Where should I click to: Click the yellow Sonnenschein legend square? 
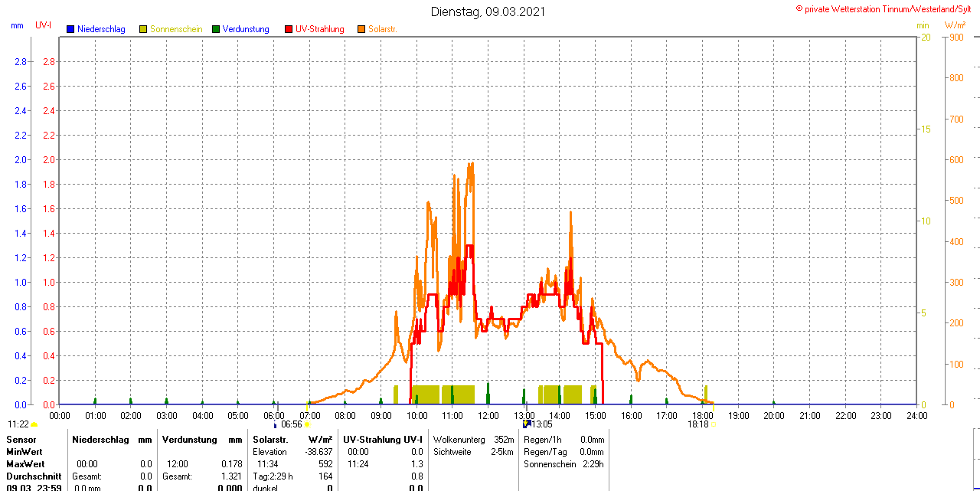(x=143, y=29)
